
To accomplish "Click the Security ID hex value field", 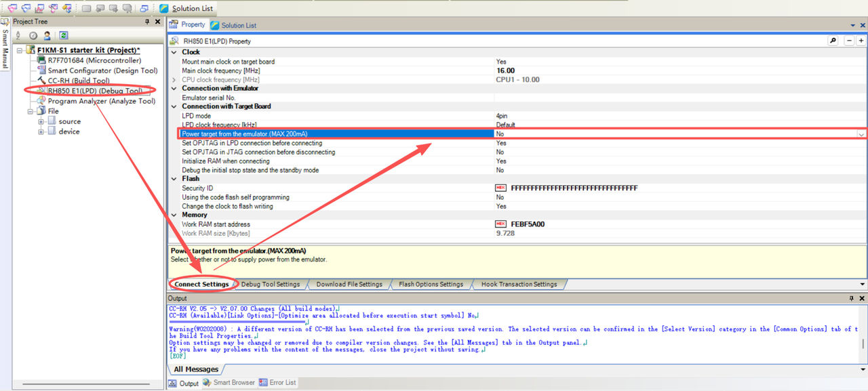I will [681, 188].
